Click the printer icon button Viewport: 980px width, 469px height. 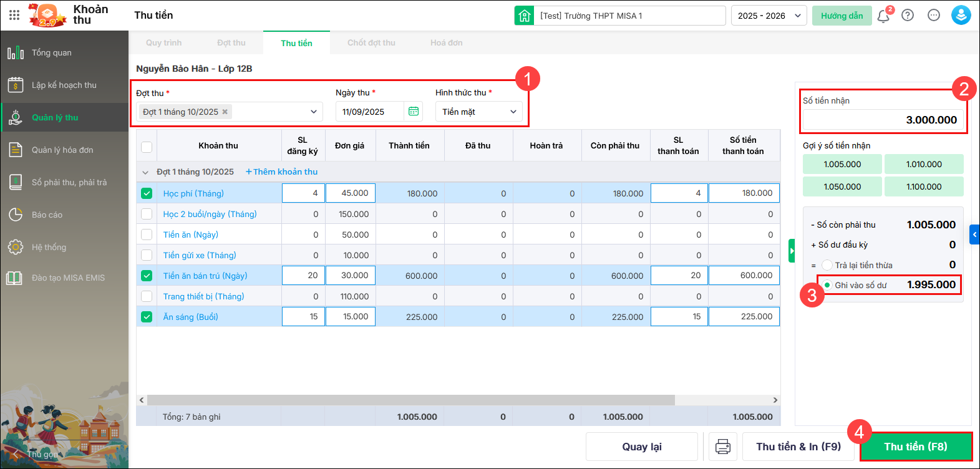(x=723, y=447)
